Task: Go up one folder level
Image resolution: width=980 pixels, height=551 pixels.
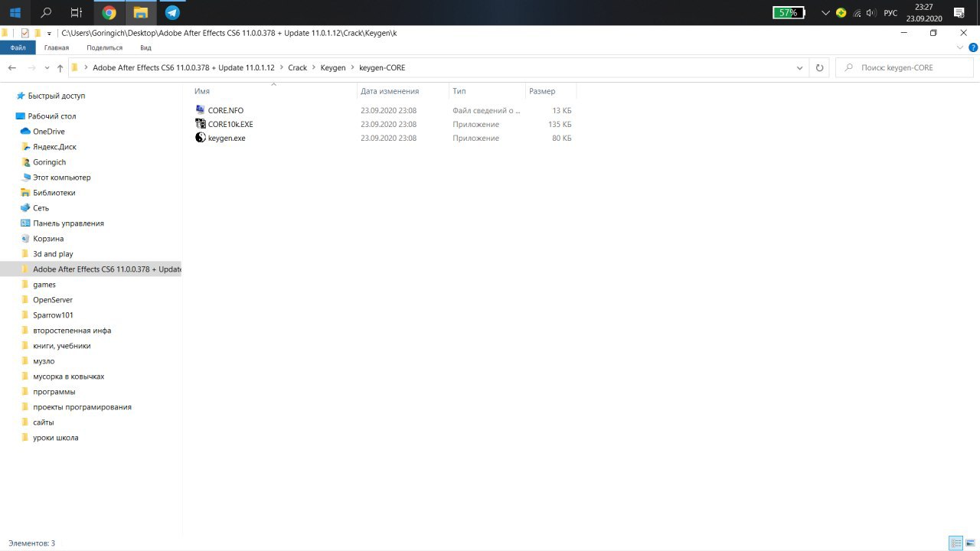Action: [60, 67]
